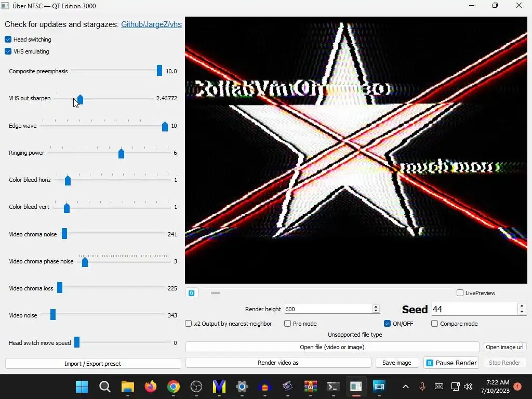
Task: Enable the Pro mode checkbox
Action: click(287, 324)
